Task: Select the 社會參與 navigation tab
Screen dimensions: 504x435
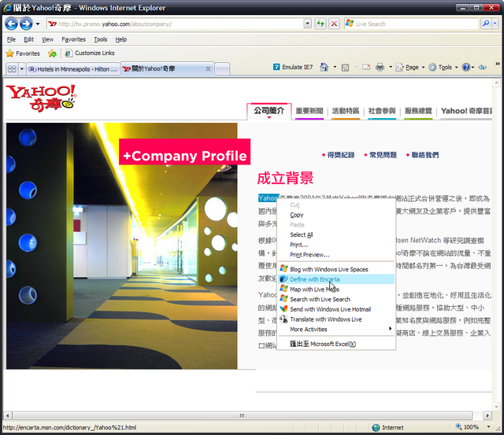Action: point(382,111)
